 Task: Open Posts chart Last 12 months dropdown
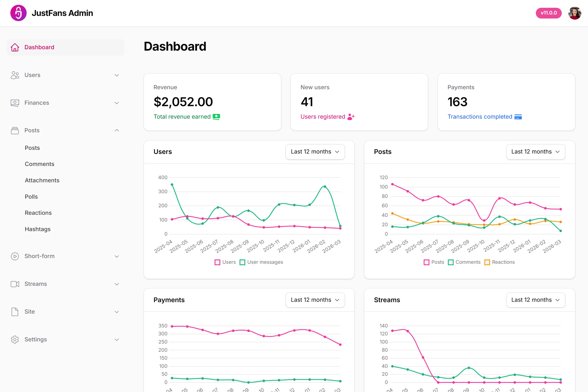pyautogui.click(x=536, y=152)
